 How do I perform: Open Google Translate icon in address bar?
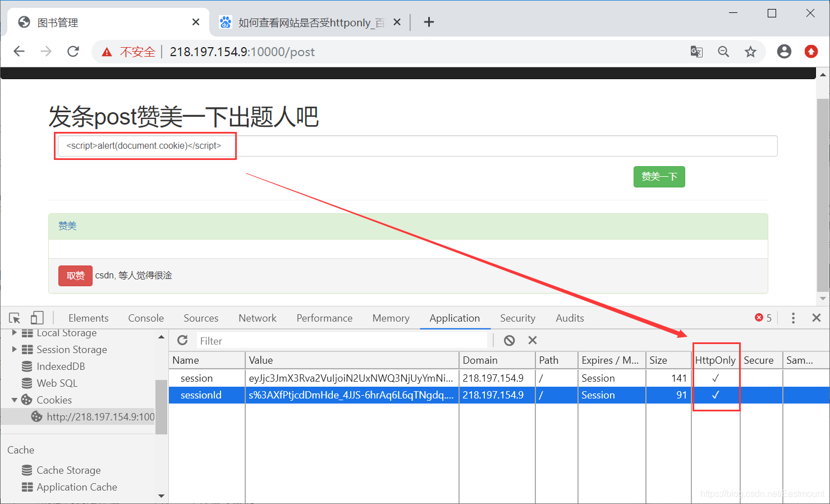pos(696,52)
